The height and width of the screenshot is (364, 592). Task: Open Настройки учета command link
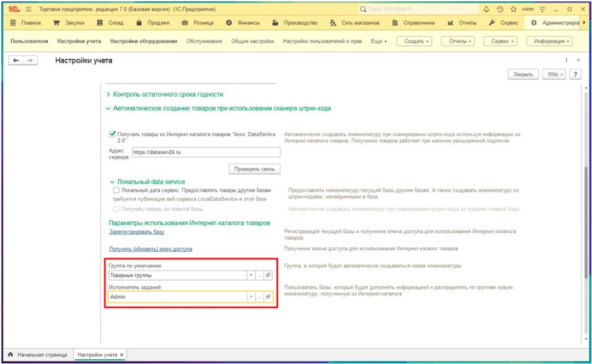pyautogui.click(x=79, y=41)
